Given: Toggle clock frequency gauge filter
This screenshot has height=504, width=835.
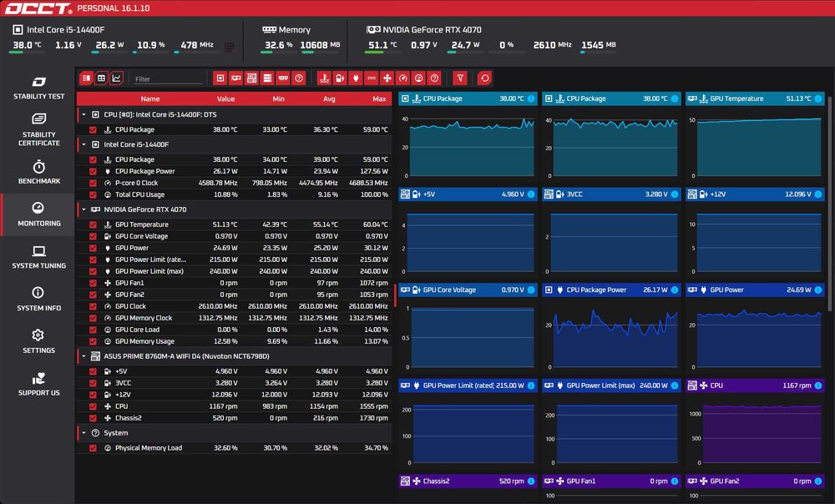Looking at the screenshot, I should (403, 78).
